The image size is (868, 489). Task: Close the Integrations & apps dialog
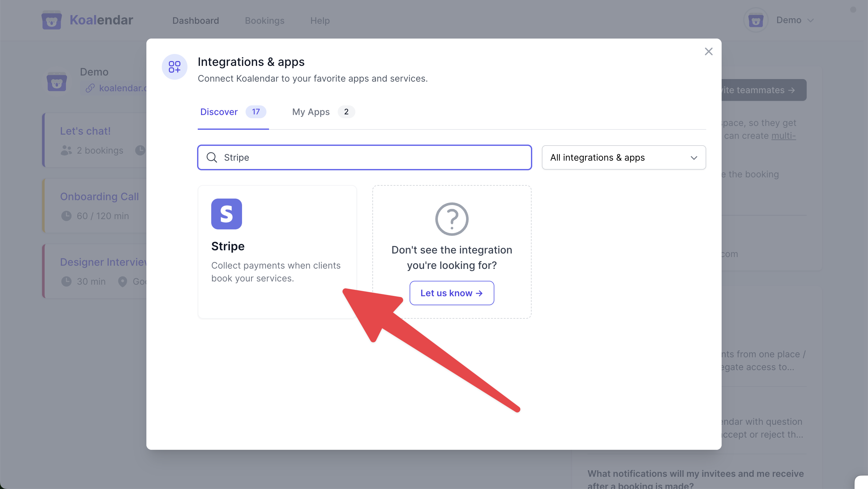(708, 51)
